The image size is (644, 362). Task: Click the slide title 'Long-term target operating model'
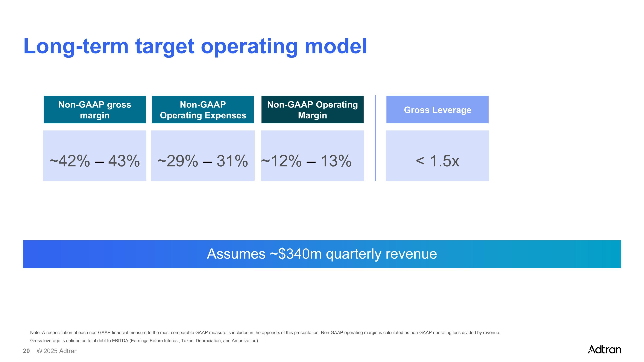[x=195, y=47]
